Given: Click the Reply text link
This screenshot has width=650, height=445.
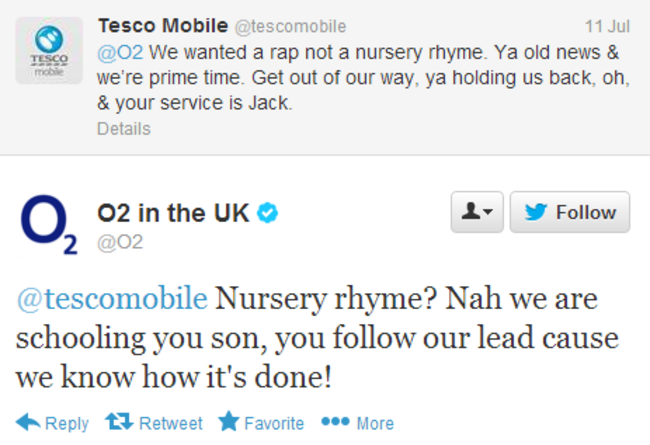Looking at the screenshot, I should tap(67, 424).
